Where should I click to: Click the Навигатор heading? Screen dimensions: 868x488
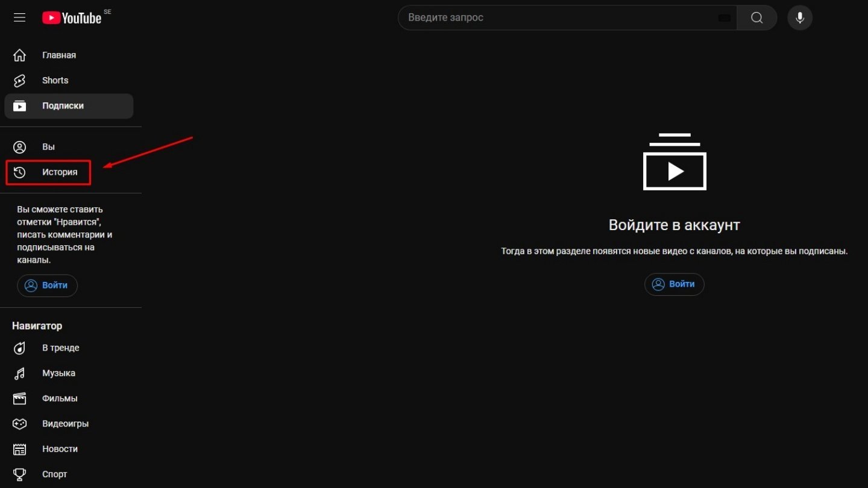coord(37,326)
